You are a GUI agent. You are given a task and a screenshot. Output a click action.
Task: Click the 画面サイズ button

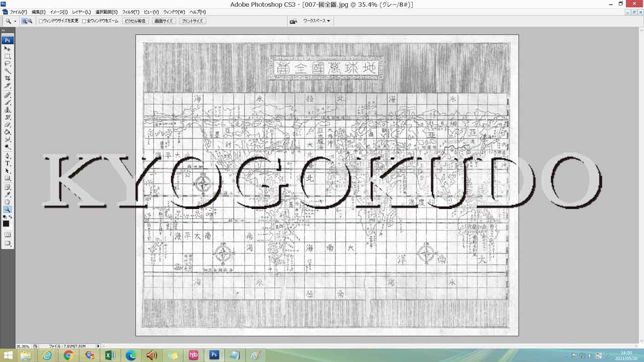point(164,21)
